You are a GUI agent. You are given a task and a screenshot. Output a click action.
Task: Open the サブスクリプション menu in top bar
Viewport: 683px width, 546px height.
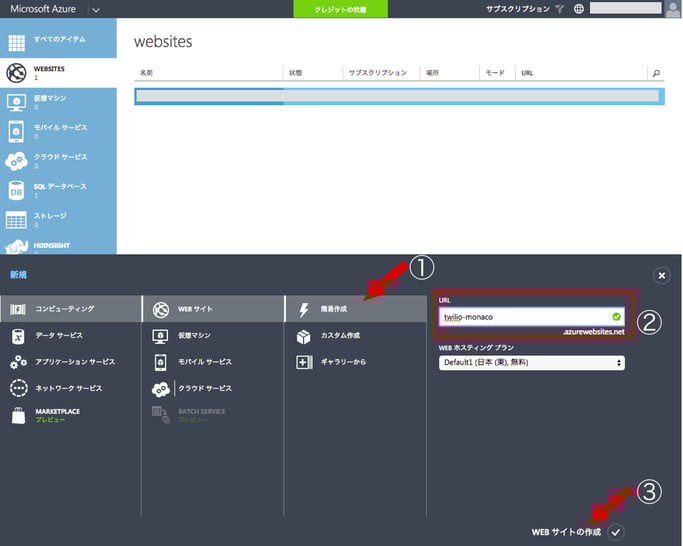(x=517, y=9)
